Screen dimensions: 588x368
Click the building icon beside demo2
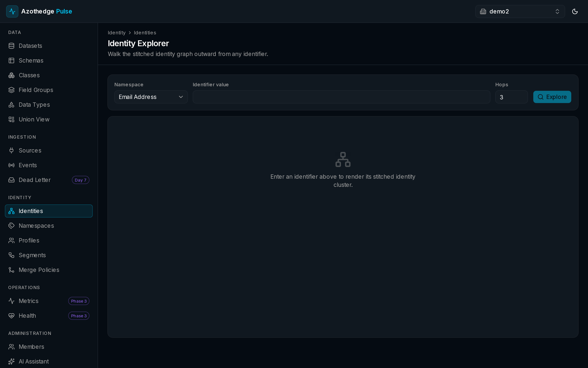[483, 11]
